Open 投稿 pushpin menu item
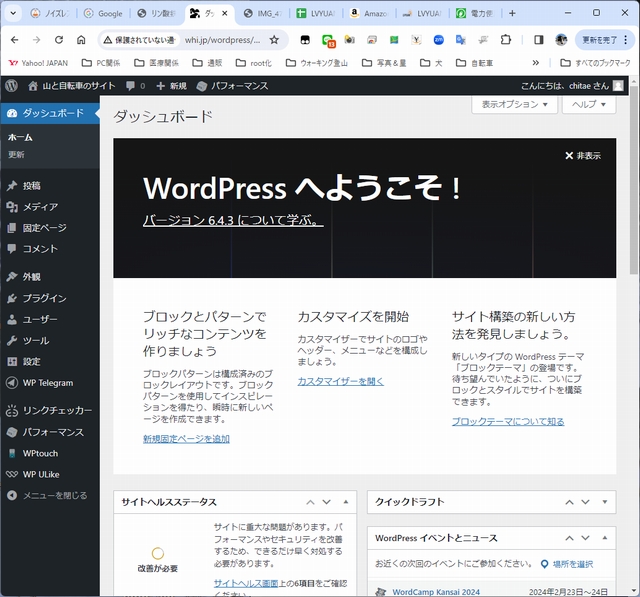 click(50, 186)
